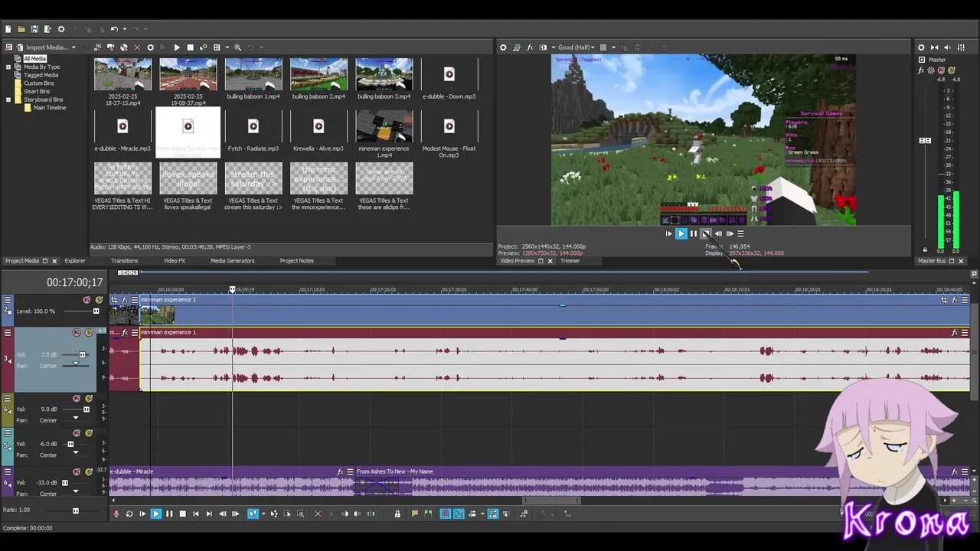980x551 pixels.
Task: Remove selected media with red X icon
Action: tap(137, 47)
